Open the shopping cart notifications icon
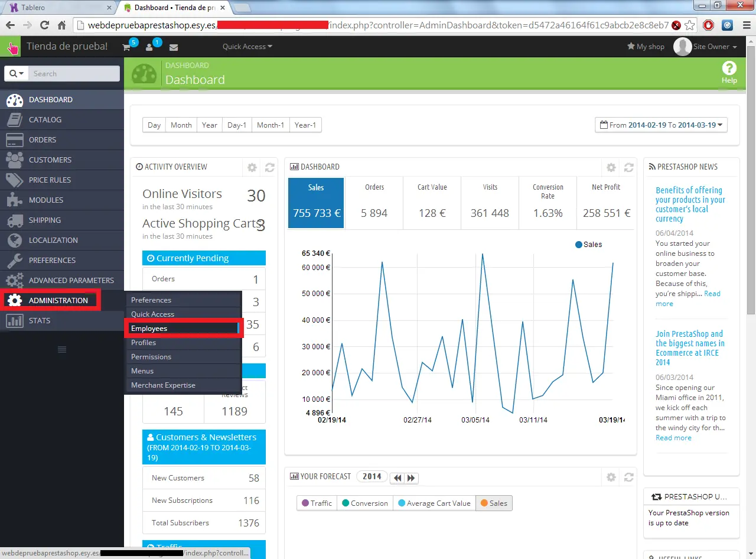Viewport: 756px width, 559px height. point(126,47)
